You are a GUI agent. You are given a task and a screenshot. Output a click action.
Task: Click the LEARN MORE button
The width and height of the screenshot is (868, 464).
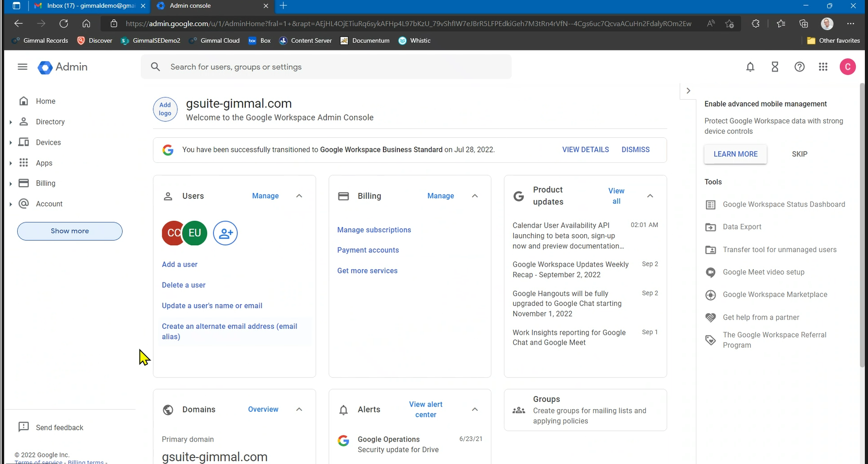pos(735,154)
